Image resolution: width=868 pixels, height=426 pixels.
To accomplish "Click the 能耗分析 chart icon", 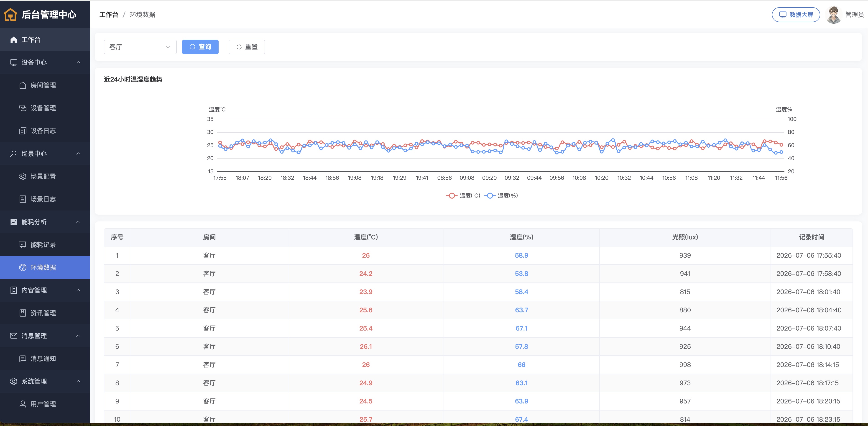I will [13, 222].
